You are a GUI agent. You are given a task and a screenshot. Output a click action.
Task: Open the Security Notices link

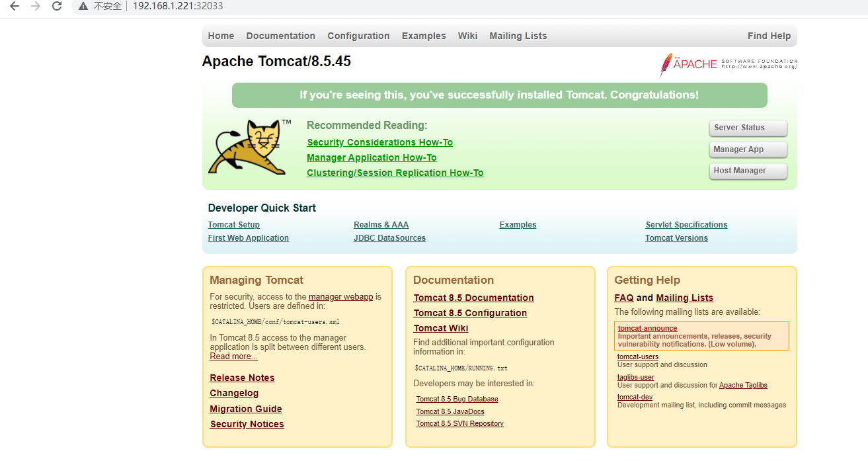247,424
